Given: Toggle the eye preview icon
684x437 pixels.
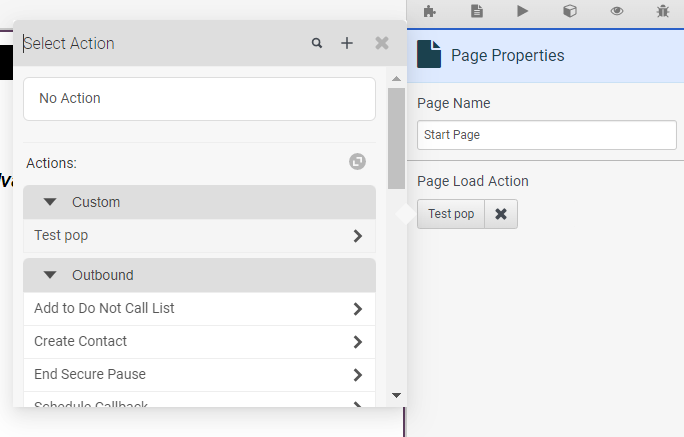Looking at the screenshot, I should click(x=617, y=12).
